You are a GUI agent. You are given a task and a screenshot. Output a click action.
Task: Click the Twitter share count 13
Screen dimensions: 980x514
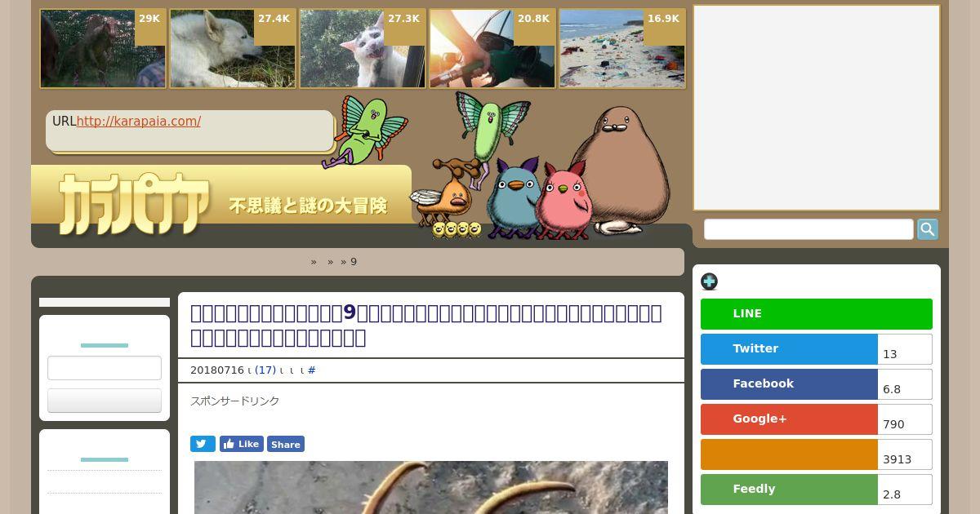pos(905,349)
